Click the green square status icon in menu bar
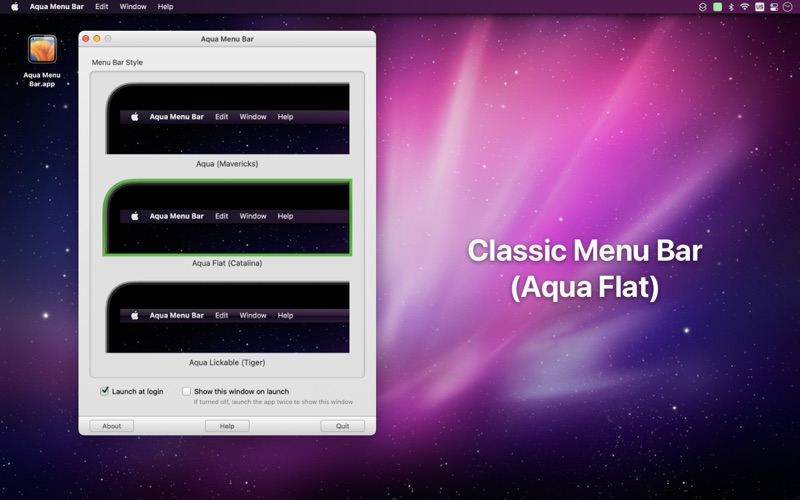800x500 pixels. (x=717, y=7)
